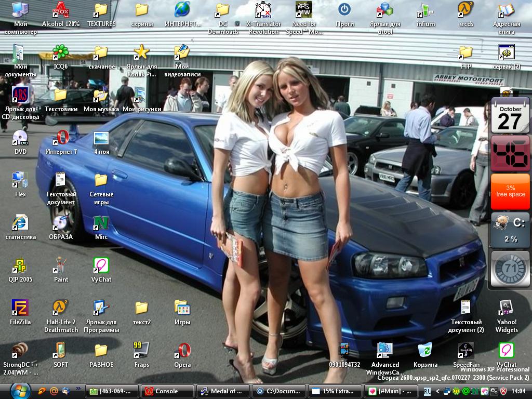Open the Paint shortcut

[61, 265]
